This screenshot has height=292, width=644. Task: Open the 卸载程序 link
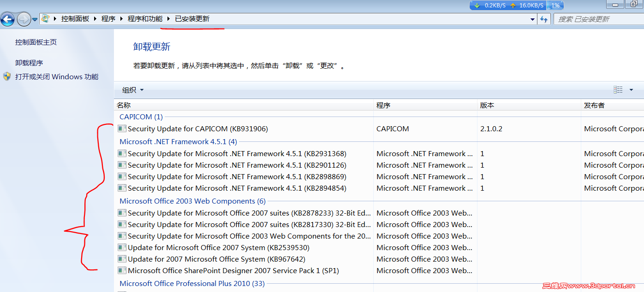29,63
